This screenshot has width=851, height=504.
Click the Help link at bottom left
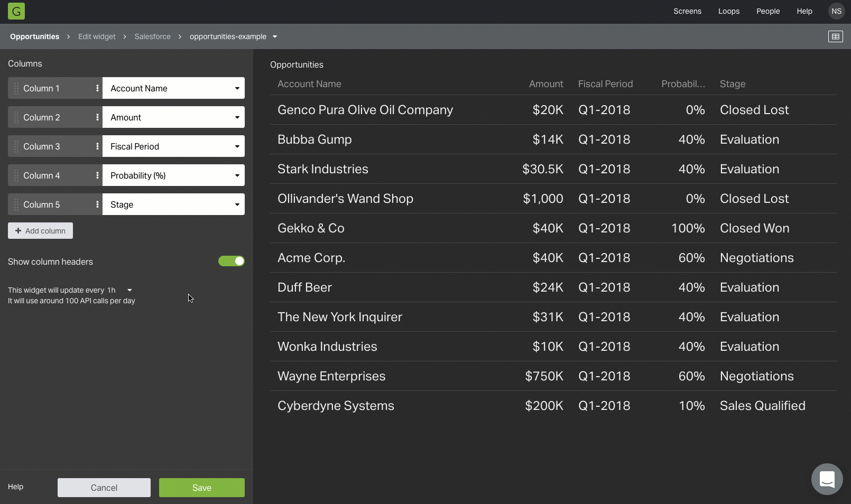pos(15,487)
